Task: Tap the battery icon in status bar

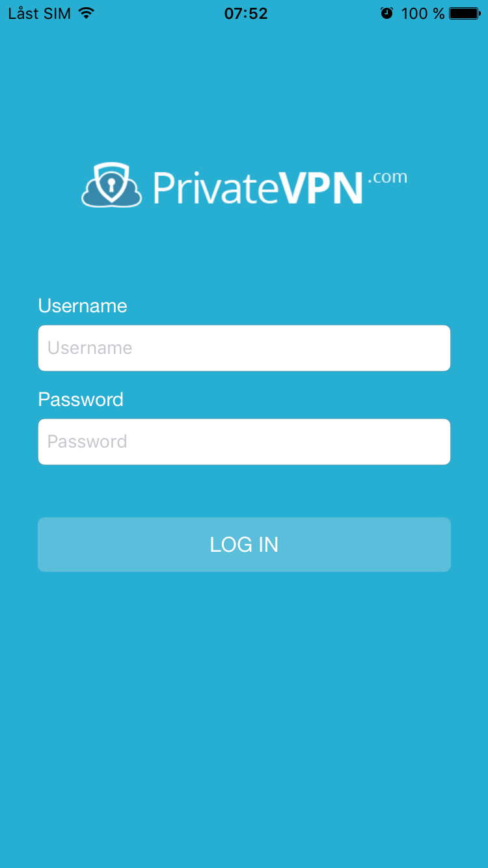Action: coord(465,13)
